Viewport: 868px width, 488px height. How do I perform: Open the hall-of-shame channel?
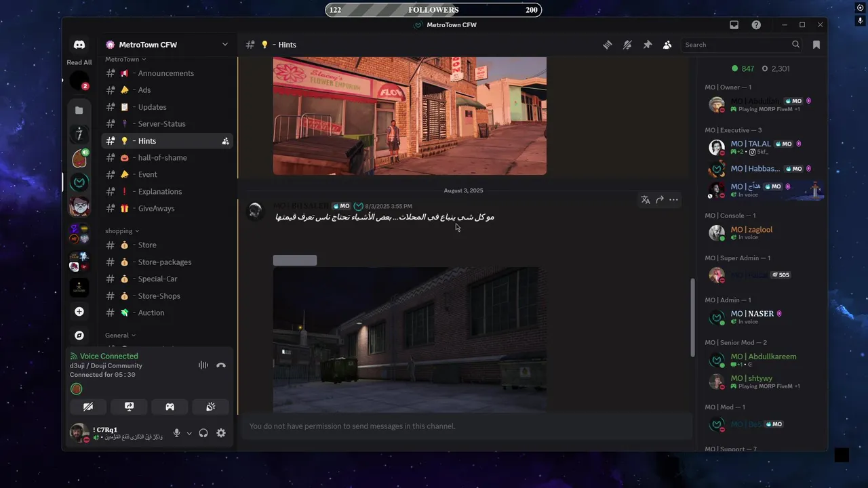click(x=167, y=158)
